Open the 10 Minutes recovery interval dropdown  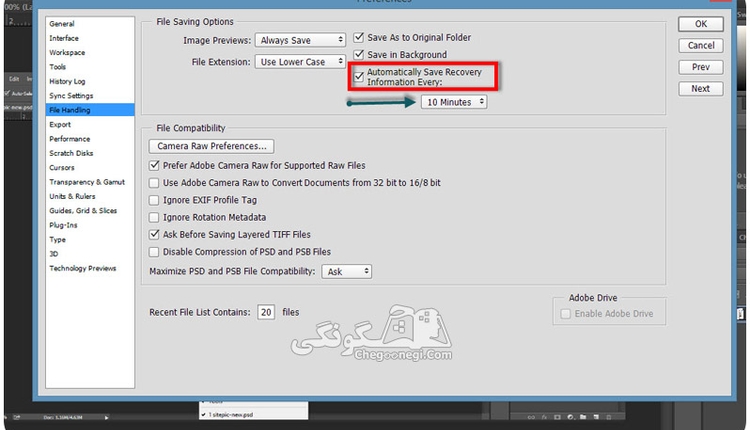pyautogui.click(x=454, y=102)
